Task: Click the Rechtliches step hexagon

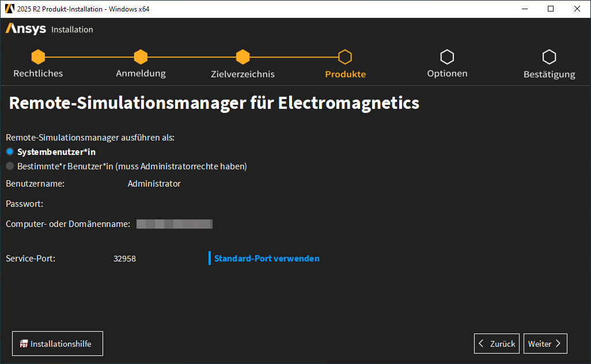Action: (x=38, y=57)
